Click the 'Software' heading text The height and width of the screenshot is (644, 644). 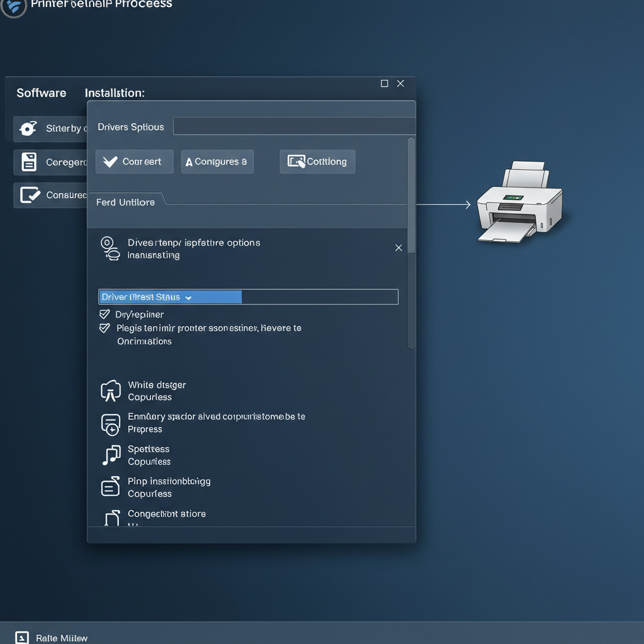[41, 93]
